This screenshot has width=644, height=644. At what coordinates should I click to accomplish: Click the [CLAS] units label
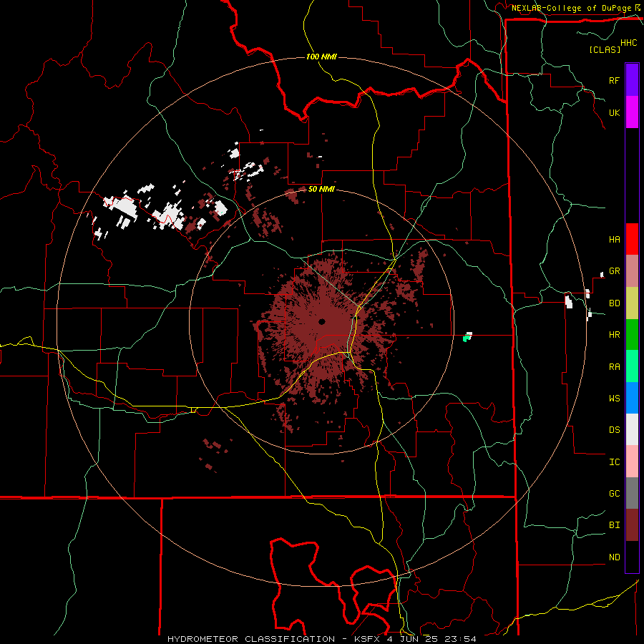pos(605,49)
